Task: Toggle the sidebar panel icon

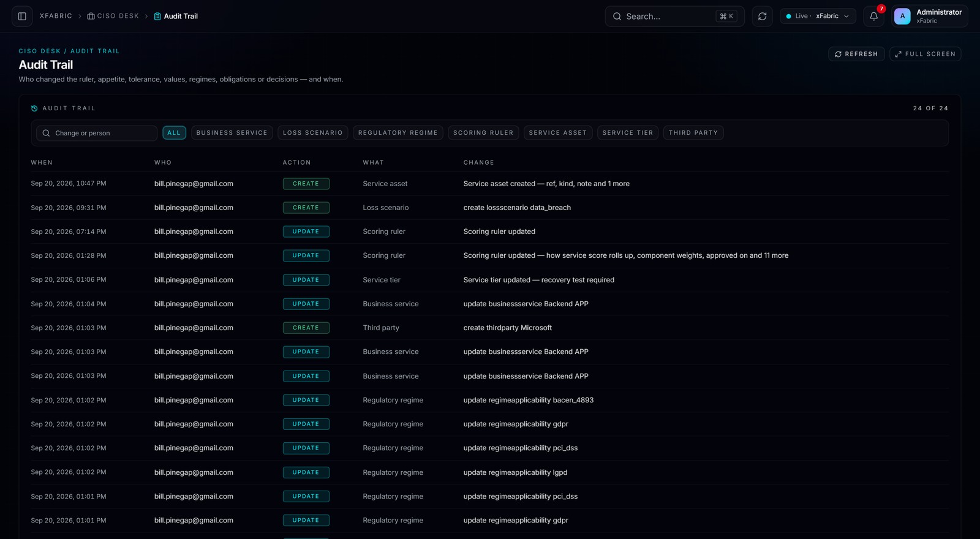Action: tap(22, 17)
